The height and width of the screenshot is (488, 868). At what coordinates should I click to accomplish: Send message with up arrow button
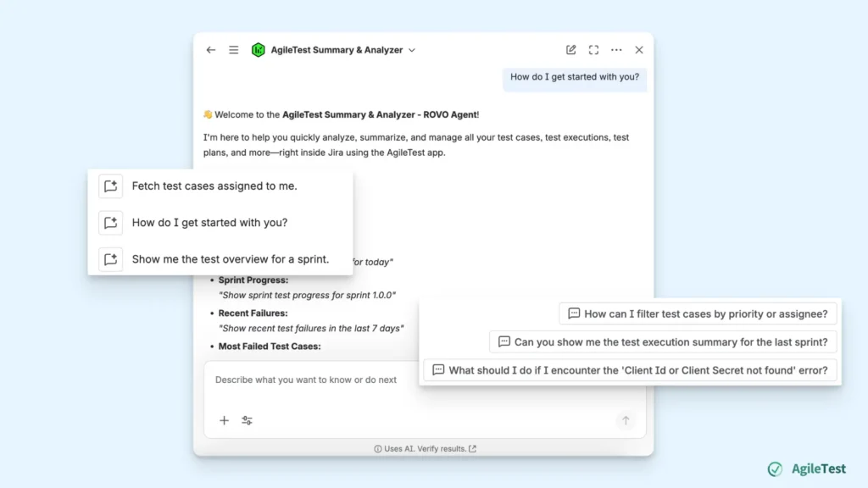(626, 420)
